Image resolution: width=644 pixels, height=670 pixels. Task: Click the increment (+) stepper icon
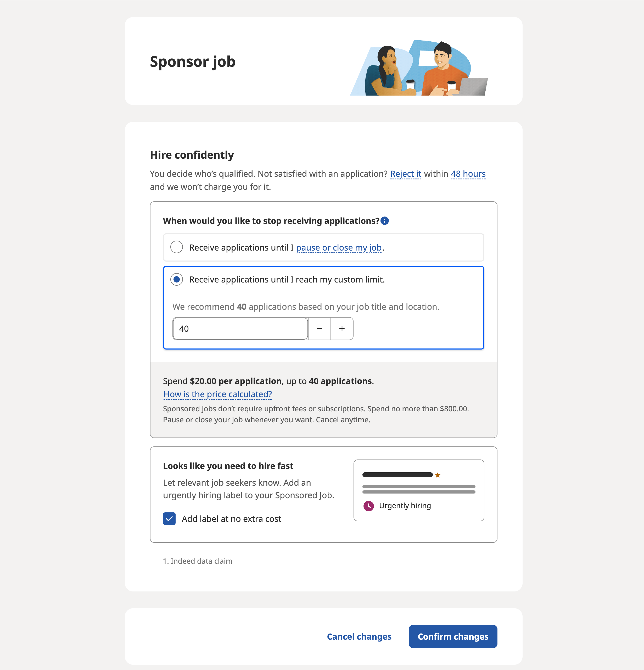click(341, 328)
